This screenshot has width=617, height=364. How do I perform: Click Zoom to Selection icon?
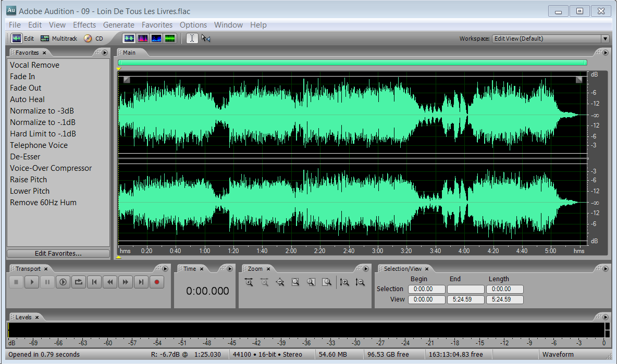(x=295, y=282)
